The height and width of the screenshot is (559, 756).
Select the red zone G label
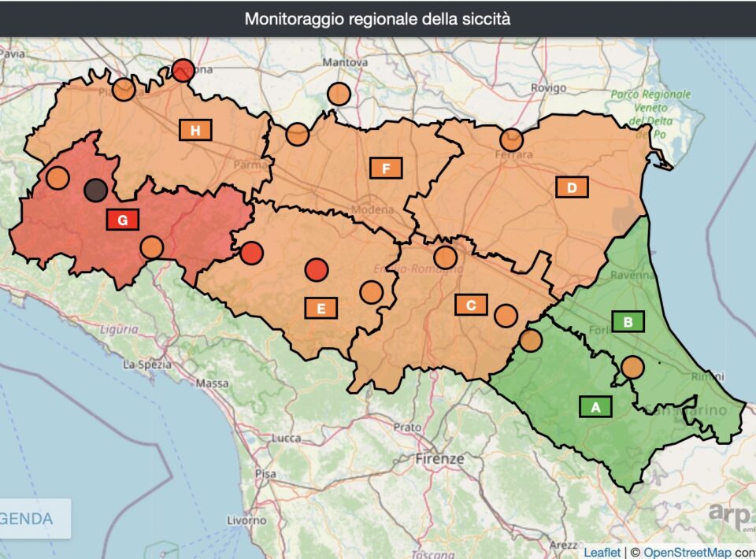click(x=122, y=220)
